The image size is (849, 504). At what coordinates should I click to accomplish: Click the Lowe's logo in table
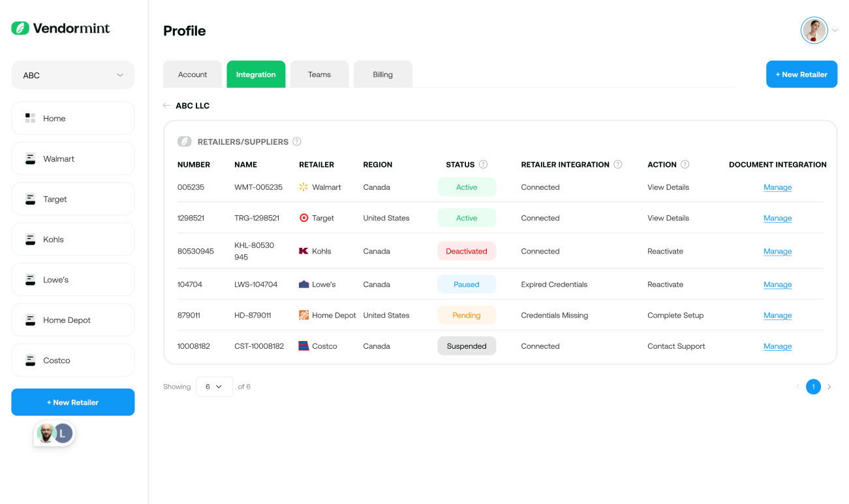[x=303, y=284]
